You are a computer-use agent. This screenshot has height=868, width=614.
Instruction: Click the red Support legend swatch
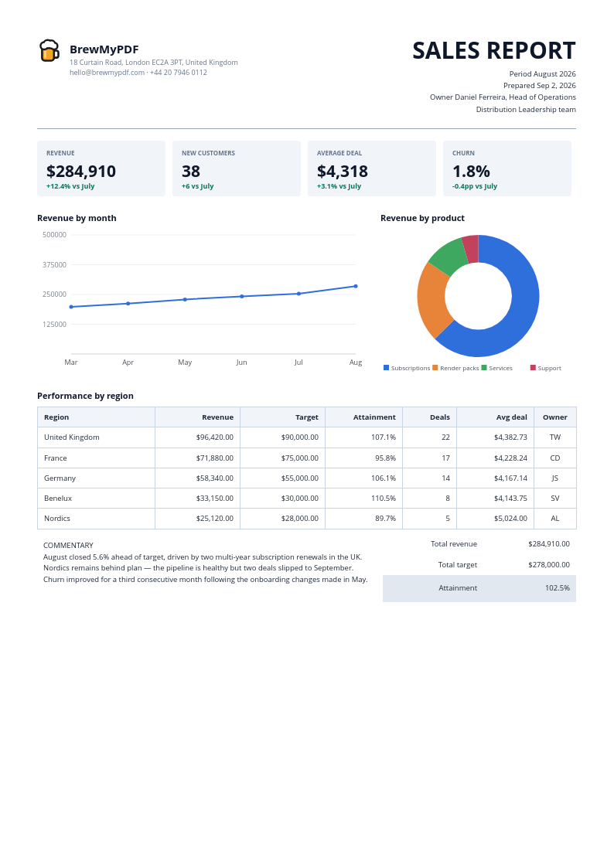[533, 368]
